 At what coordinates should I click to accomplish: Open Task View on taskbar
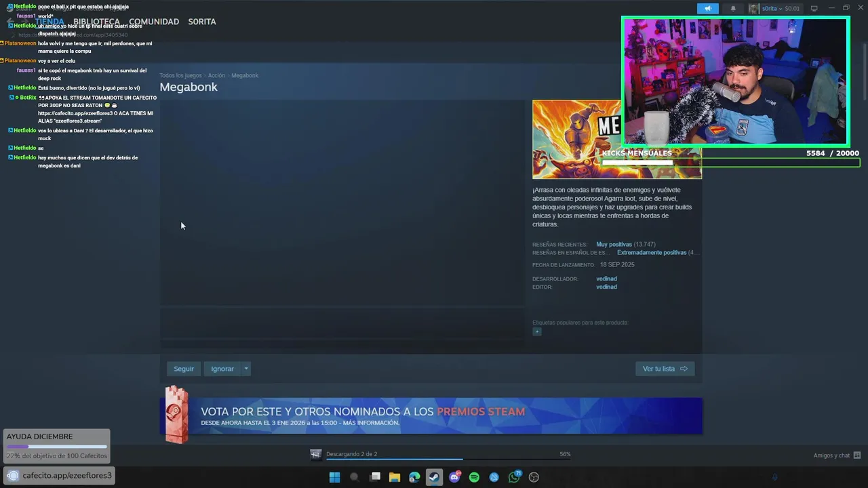point(375,477)
